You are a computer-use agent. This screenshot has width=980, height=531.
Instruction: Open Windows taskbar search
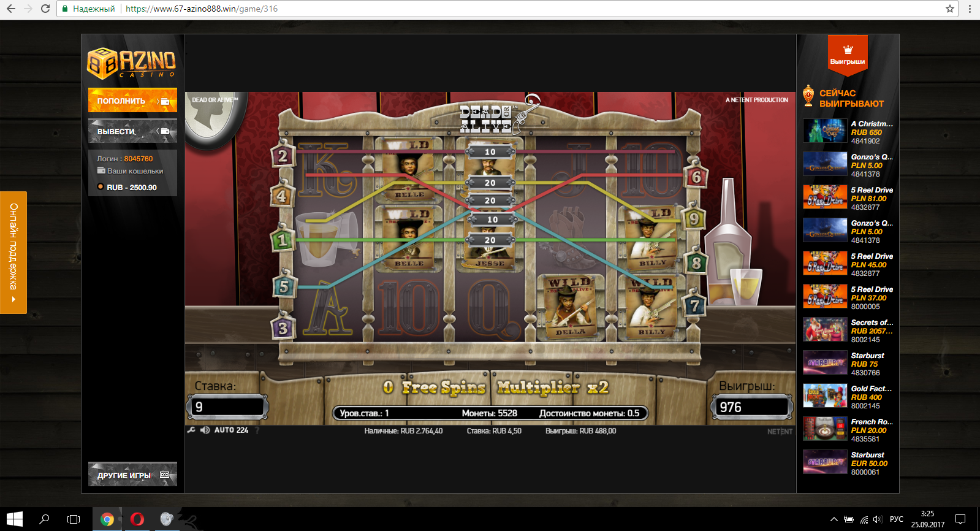coord(44,519)
